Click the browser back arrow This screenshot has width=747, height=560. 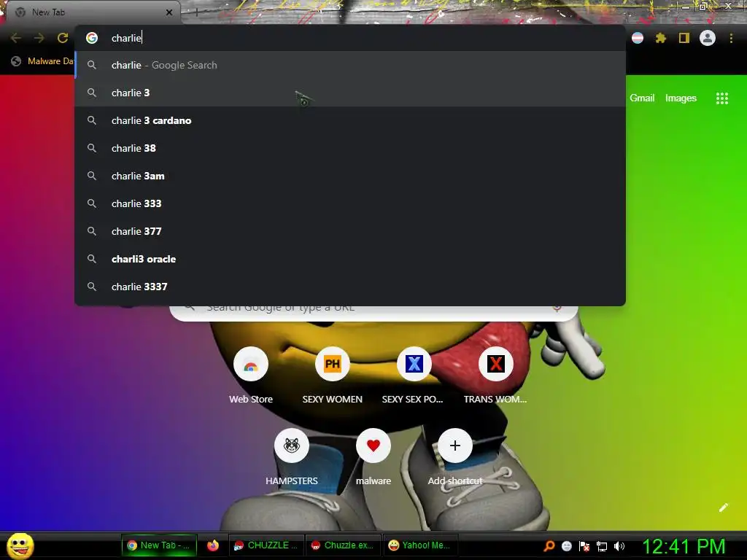click(x=16, y=38)
